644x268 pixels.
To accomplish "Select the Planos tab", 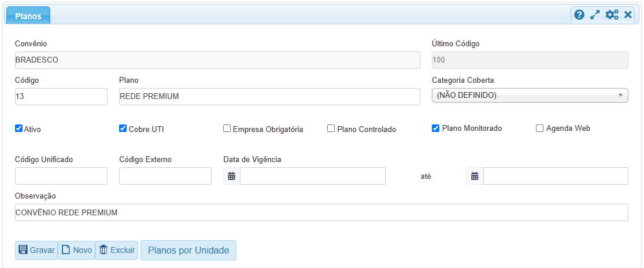I will [28, 16].
